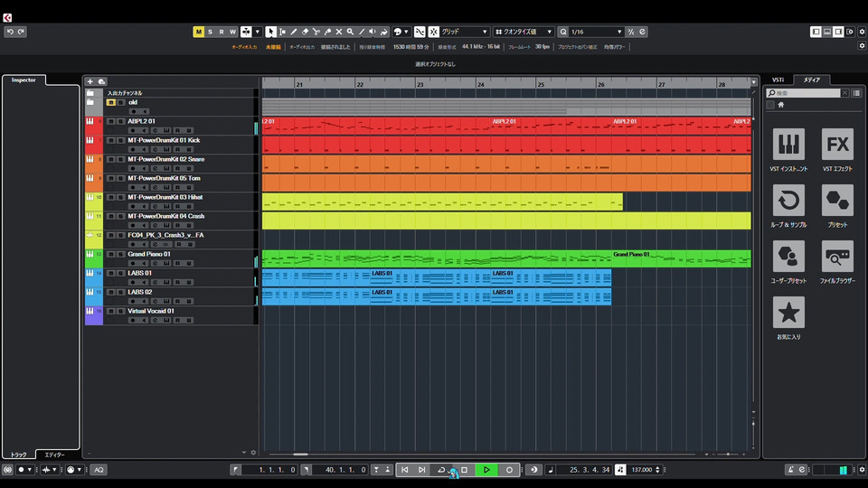Switch to the Editor tab in Inspector
This screenshot has width=868, height=488.
54,455
